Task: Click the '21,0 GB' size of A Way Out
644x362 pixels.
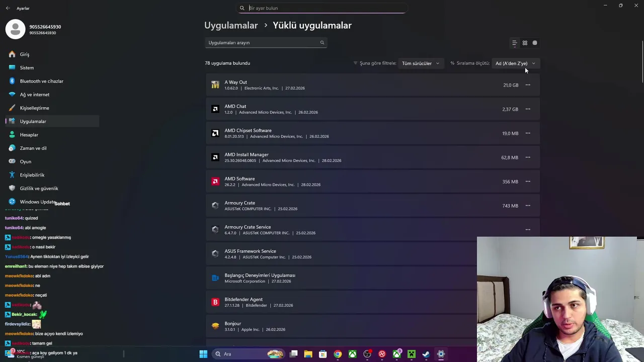Action: (511, 85)
